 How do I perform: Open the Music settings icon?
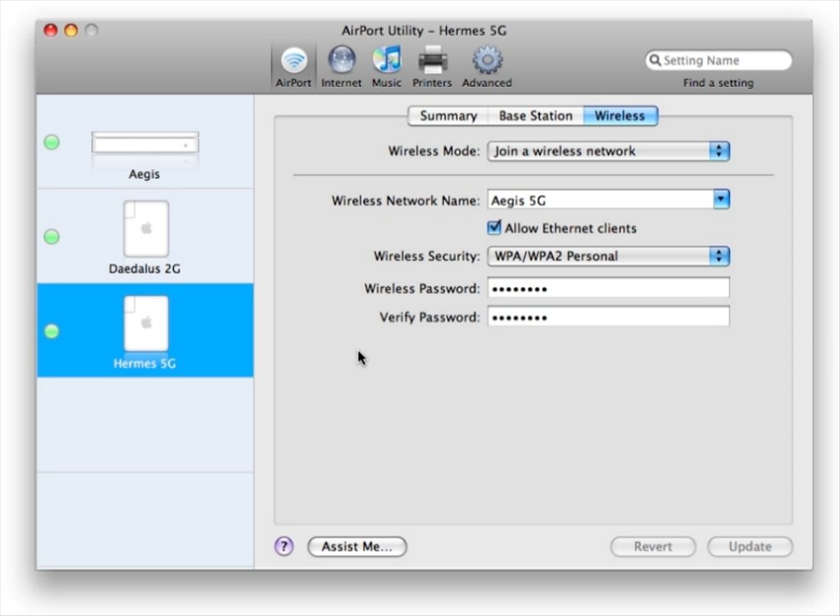point(387,59)
